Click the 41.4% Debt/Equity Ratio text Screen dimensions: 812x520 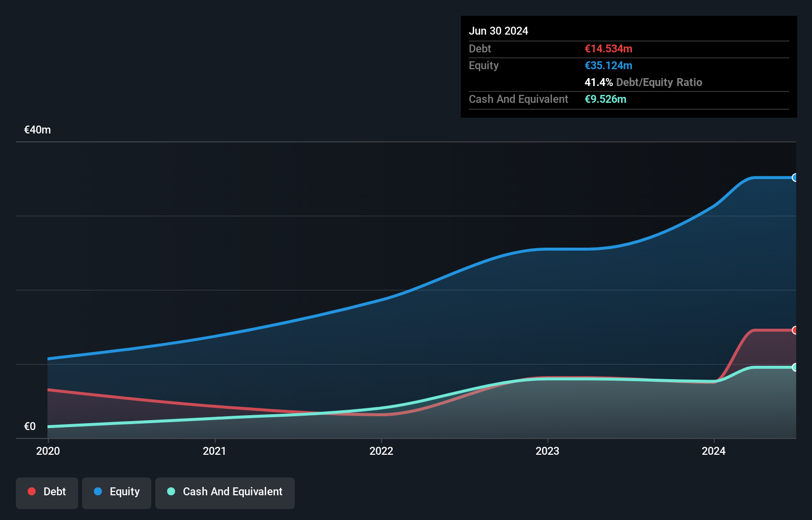[643, 83]
